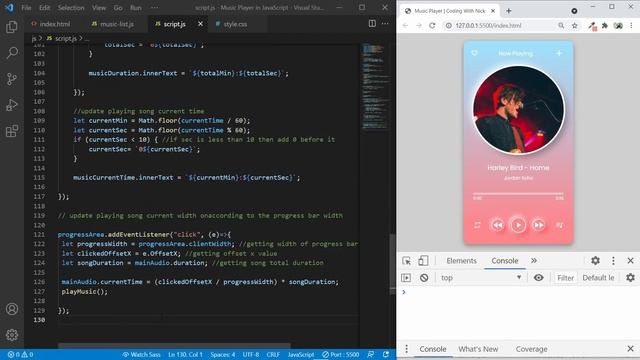640x360 pixels.
Task: Open console settings gear
Action: 630,278
